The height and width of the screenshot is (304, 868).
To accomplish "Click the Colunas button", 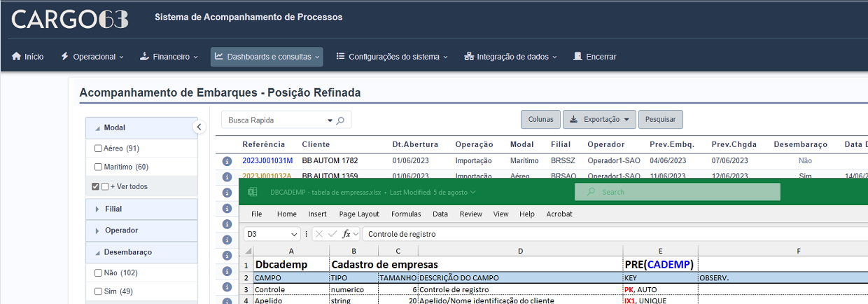I will (540, 120).
